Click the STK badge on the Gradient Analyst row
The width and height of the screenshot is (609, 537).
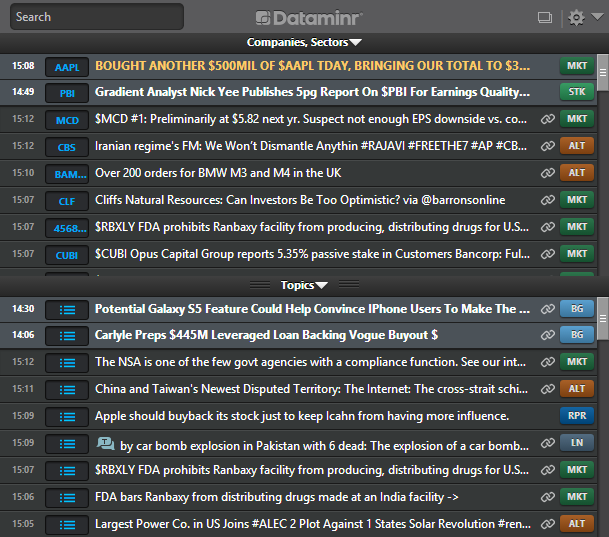click(x=577, y=93)
